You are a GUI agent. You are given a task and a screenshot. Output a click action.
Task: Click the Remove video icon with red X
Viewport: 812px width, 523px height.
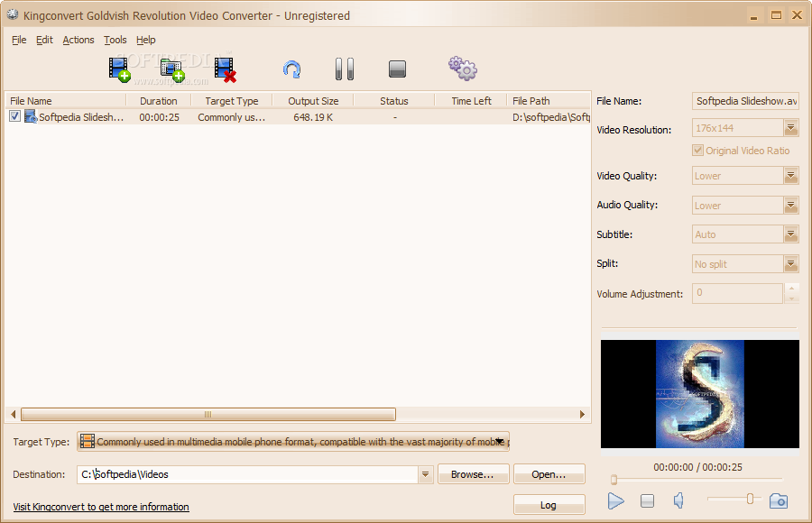[x=226, y=70]
